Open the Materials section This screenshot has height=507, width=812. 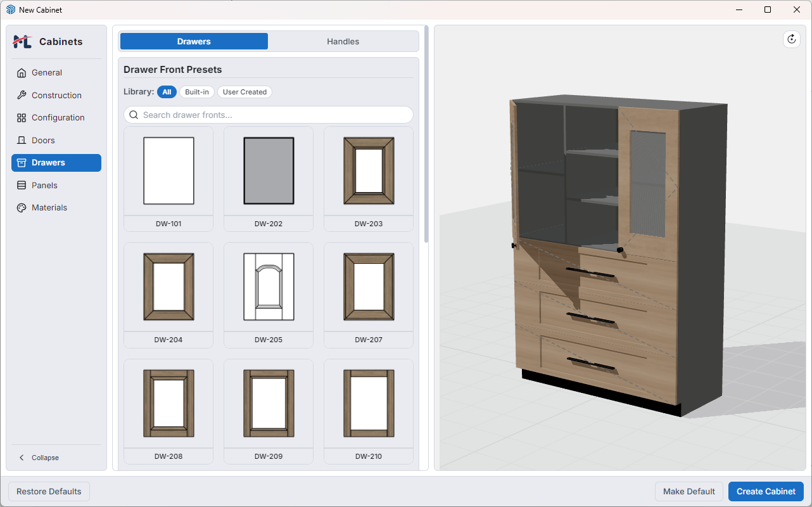(x=56, y=208)
